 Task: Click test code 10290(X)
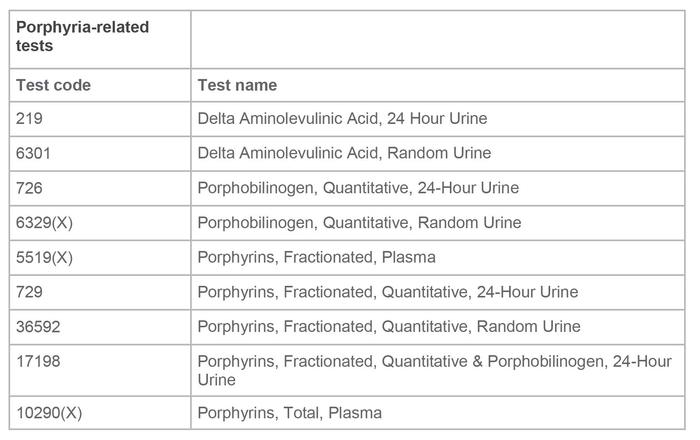[x=49, y=413]
